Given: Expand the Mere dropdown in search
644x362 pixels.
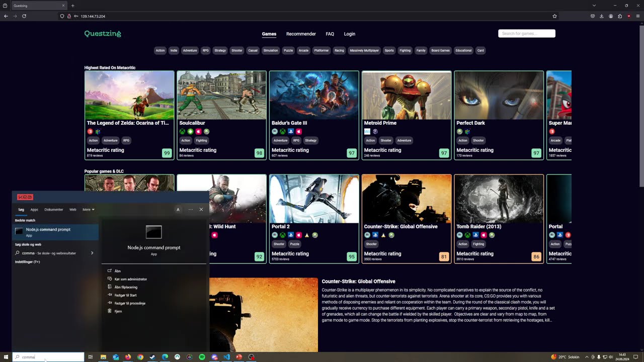Looking at the screenshot, I should coord(89,210).
